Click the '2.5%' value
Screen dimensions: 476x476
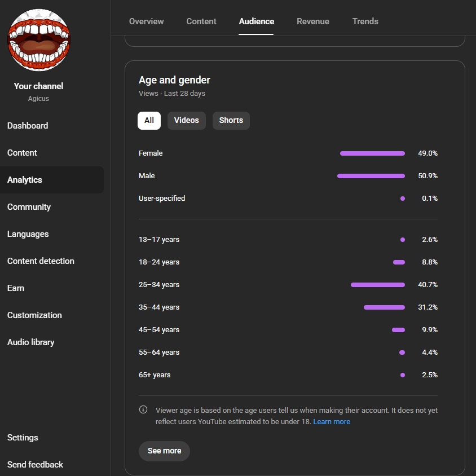coord(430,375)
